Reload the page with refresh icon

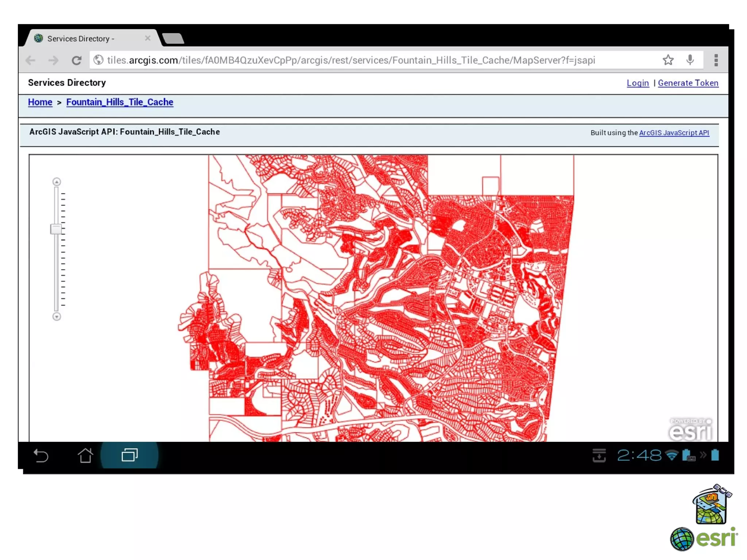77,60
